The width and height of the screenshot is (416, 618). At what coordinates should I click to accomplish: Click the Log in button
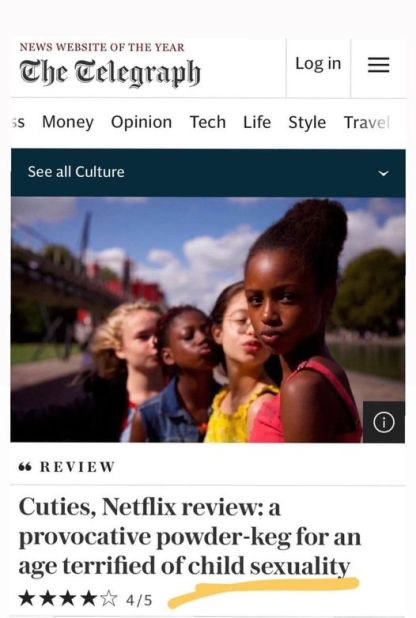coord(318,64)
